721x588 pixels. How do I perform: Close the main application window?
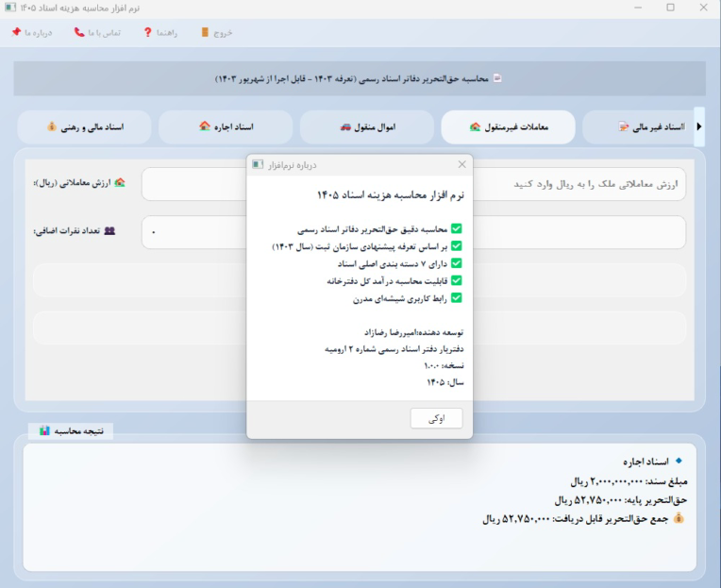[x=703, y=8]
